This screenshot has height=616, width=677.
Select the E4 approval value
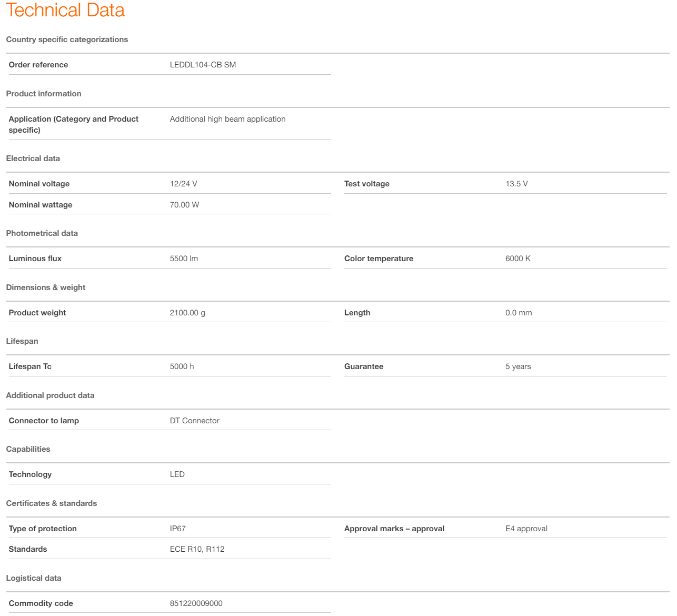coord(526,529)
